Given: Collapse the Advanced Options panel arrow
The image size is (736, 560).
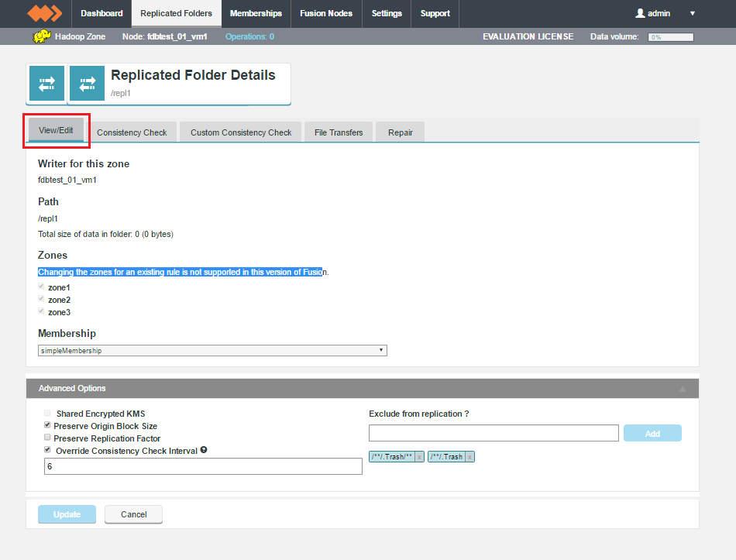Looking at the screenshot, I should click(683, 389).
